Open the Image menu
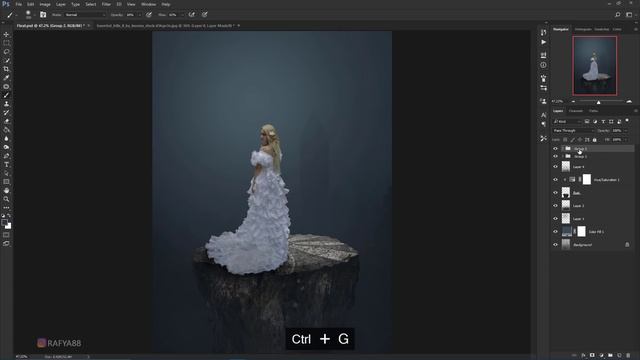The width and height of the screenshot is (640, 360). 45,4
